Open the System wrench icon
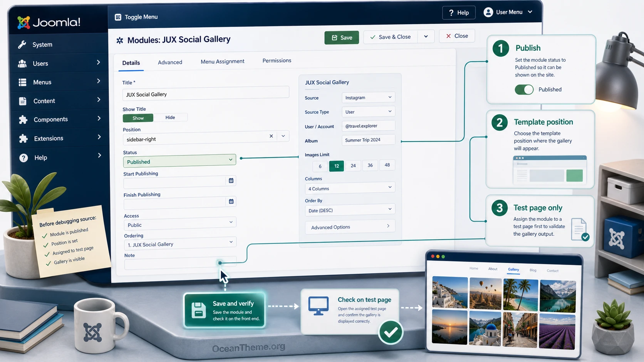Screen dimensions: 644x362 (x=22, y=45)
